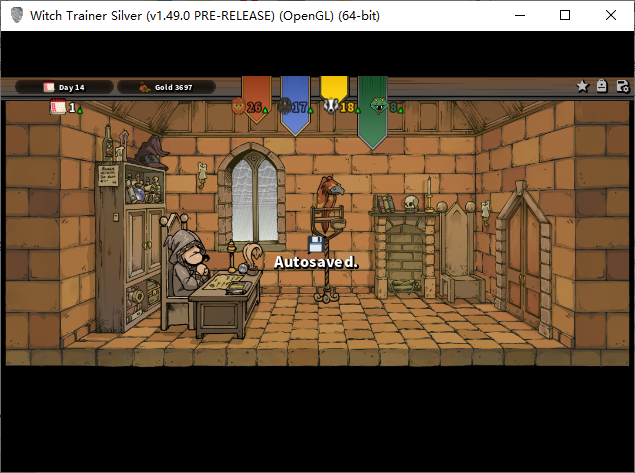The width and height of the screenshot is (635, 473).
Task: Open the inventory bag icon
Action: (602, 86)
